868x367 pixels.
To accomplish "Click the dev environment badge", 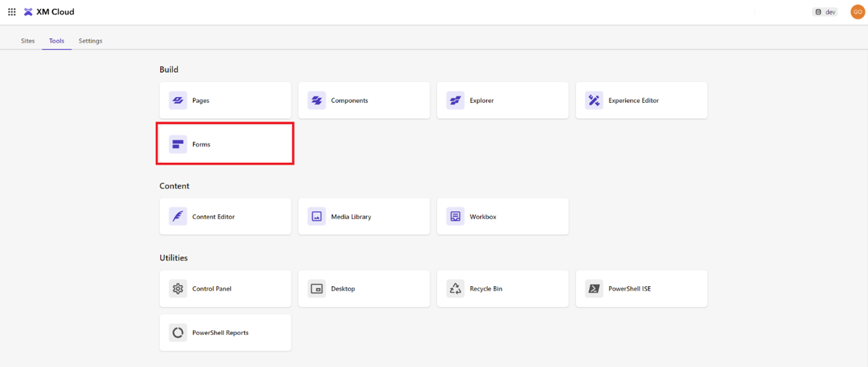I will click(825, 12).
